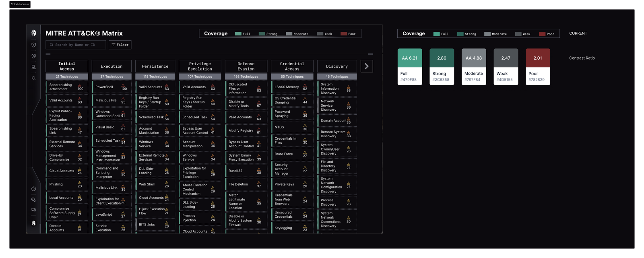Select the Persistence column header
Screen dimensions: 644x258
point(155,66)
